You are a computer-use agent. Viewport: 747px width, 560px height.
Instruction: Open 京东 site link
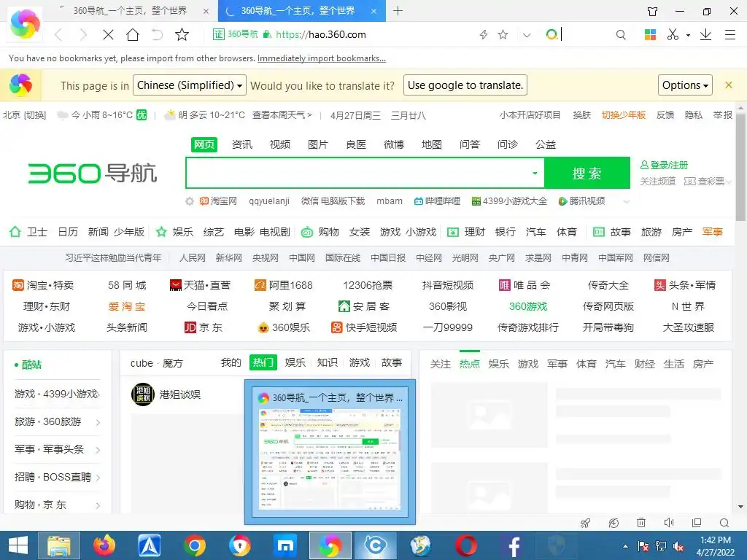[x=204, y=327]
